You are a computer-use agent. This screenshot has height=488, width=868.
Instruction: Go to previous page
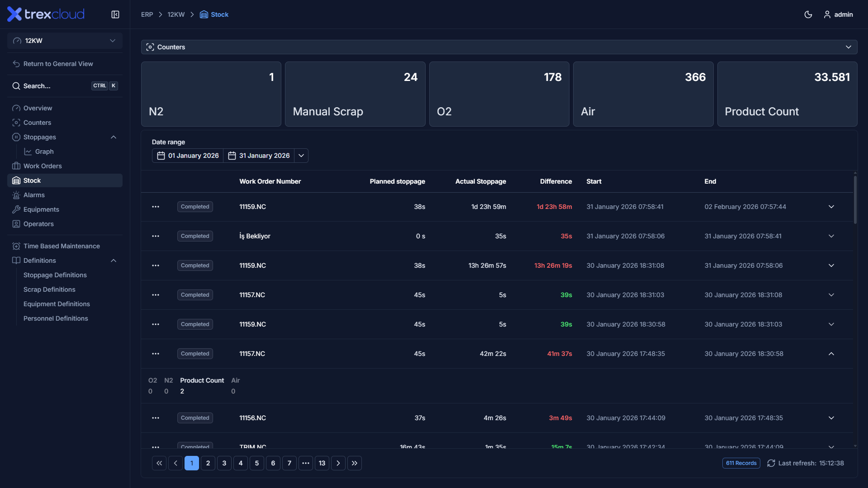(175, 463)
